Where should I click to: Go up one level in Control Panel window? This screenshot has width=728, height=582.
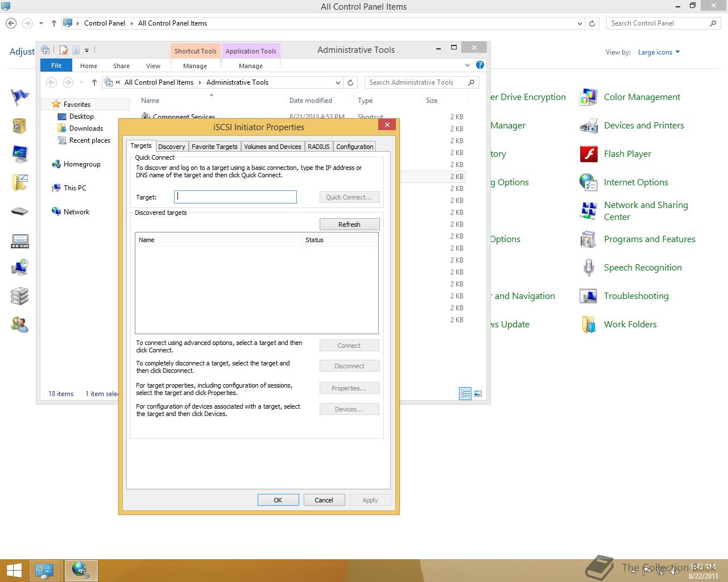coord(54,23)
